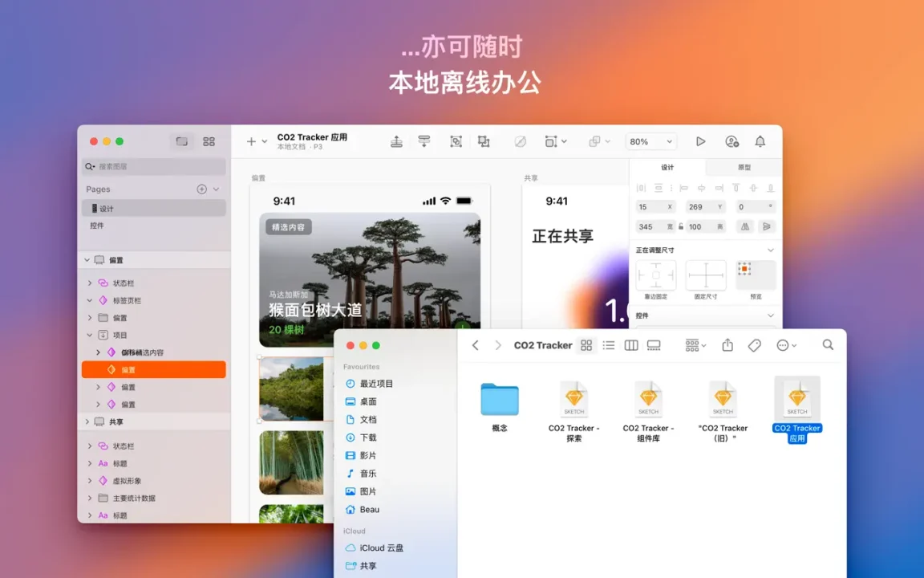Click the Group toolbar icon
The image size is (924, 578).
click(x=456, y=141)
